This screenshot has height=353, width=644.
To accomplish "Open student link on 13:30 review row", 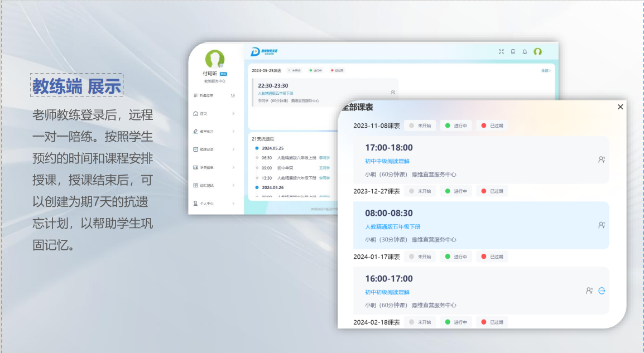I will (x=324, y=178).
